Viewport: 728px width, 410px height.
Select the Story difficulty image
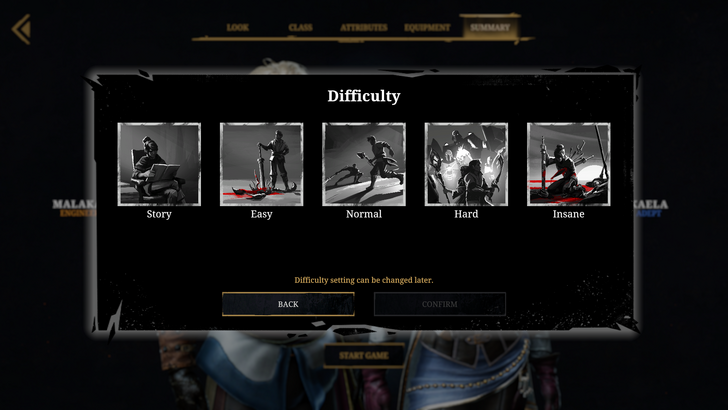[159, 164]
